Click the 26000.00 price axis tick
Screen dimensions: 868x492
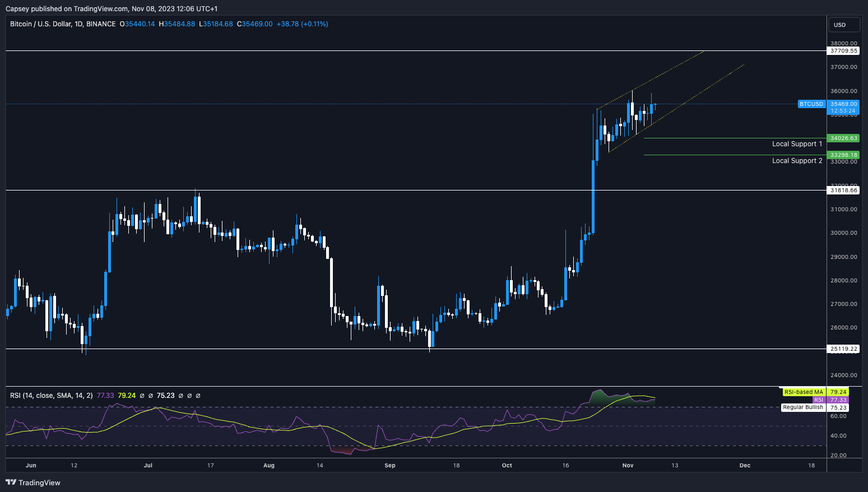point(844,327)
